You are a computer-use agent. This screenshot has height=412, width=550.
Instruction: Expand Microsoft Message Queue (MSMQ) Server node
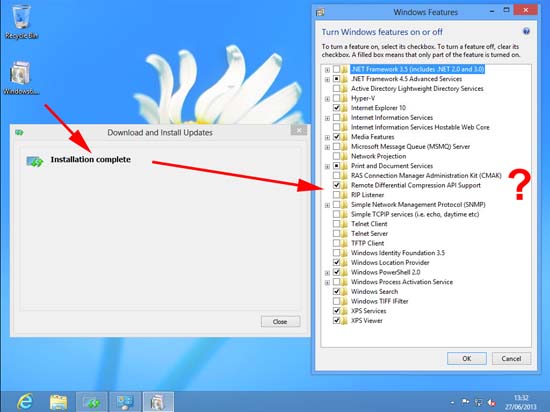pyautogui.click(x=327, y=147)
